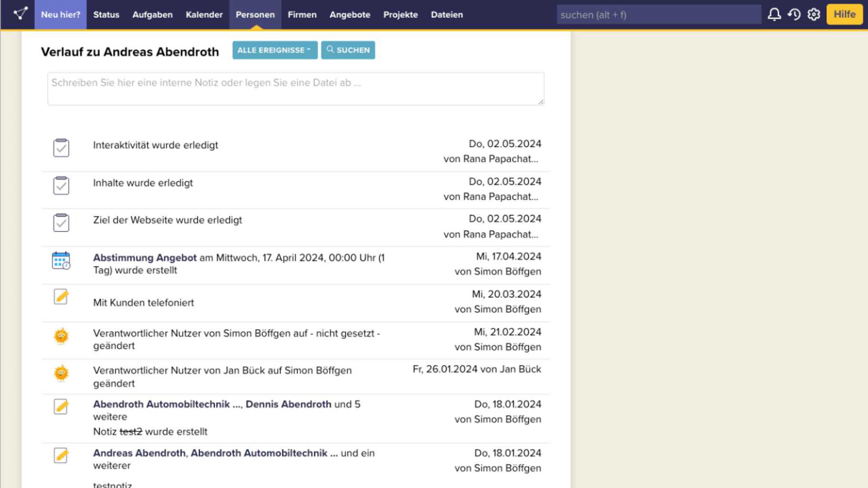Click the calendar icon beside Abstimmung Angebot
The height and width of the screenshot is (488, 868).
point(61,261)
